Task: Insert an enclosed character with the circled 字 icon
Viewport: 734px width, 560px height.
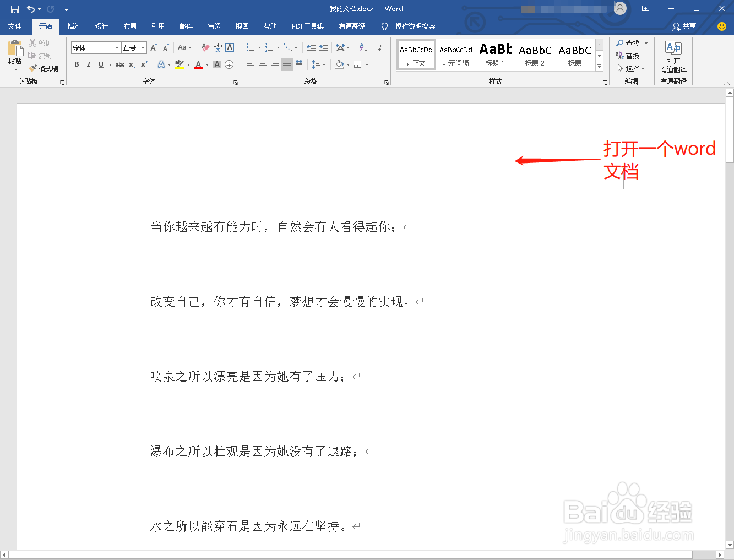Action: [x=229, y=64]
